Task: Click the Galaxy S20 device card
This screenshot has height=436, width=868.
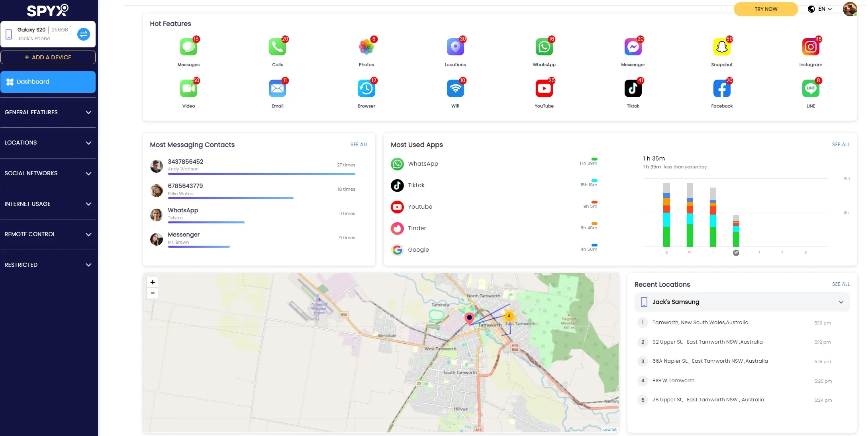Action: pos(48,34)
